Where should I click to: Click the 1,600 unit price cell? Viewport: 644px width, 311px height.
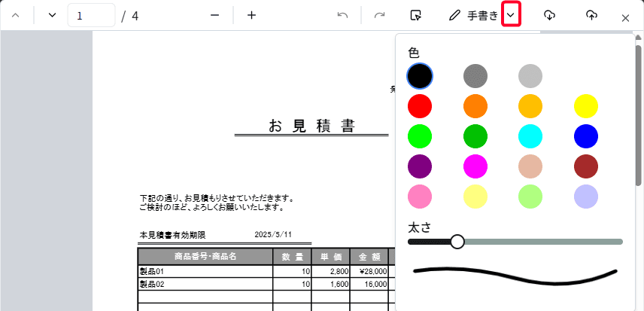(x=330, y=284)
